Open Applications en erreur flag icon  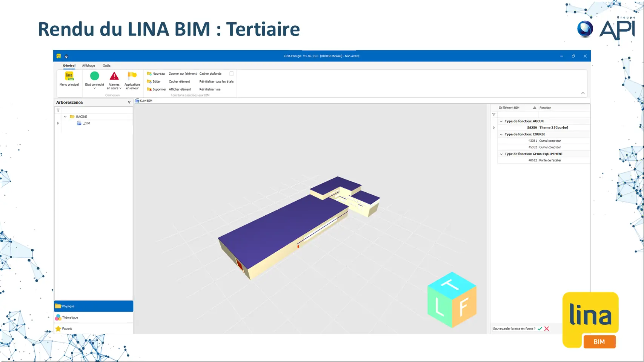click(x=132, y=75)
